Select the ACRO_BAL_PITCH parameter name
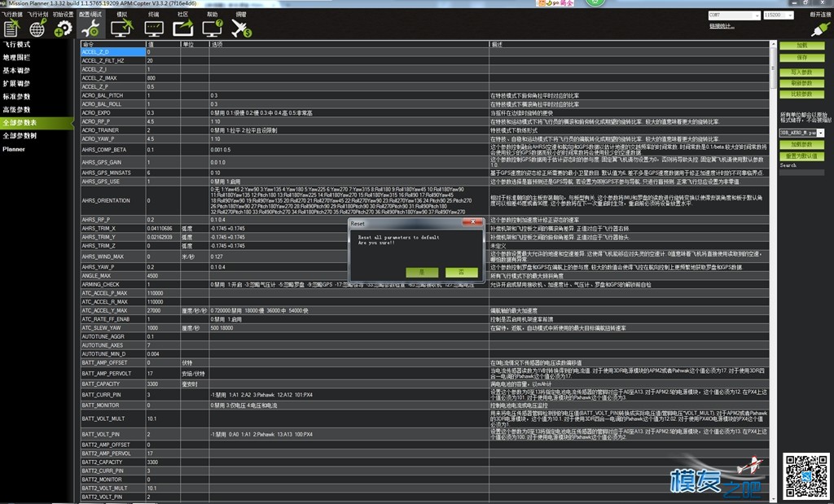The image size is (834, 504). point(102,96)
